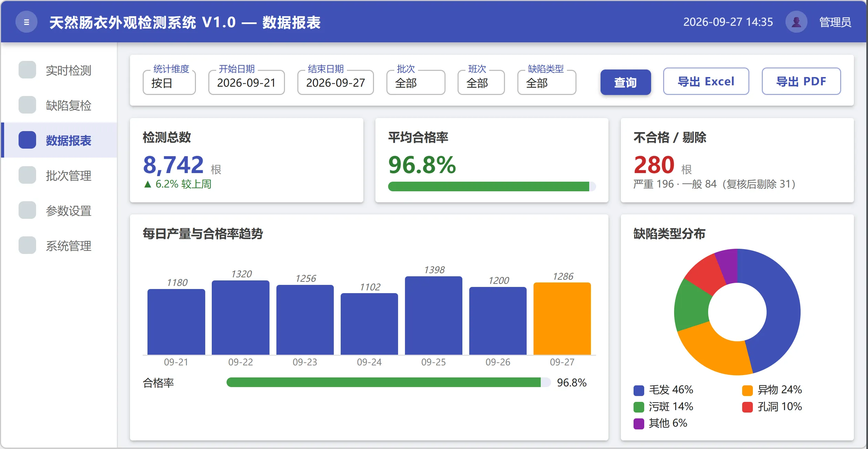
Task: Click the 孔洞 10% red legend swatch
Action: pyautogui.click(x=747, y=407)
